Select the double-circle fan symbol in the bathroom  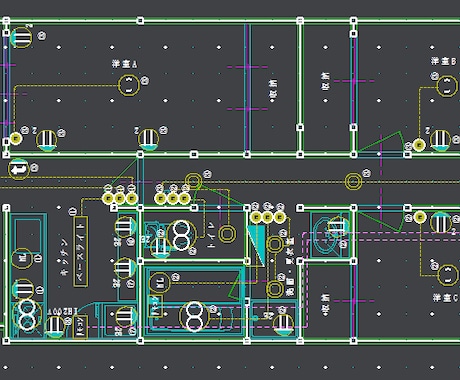(x=194, y=316)
